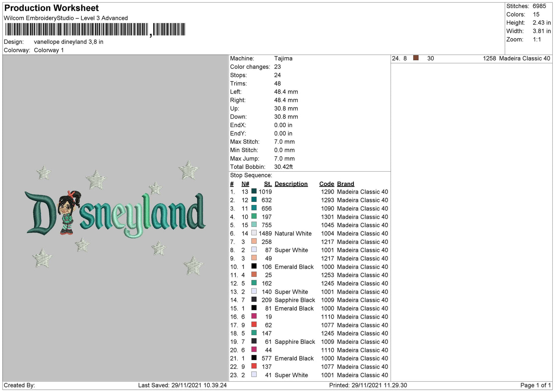The height and width of the screenshot is (392, 555).
Task: Click the 'St.' column header
Action: (268, 184)
